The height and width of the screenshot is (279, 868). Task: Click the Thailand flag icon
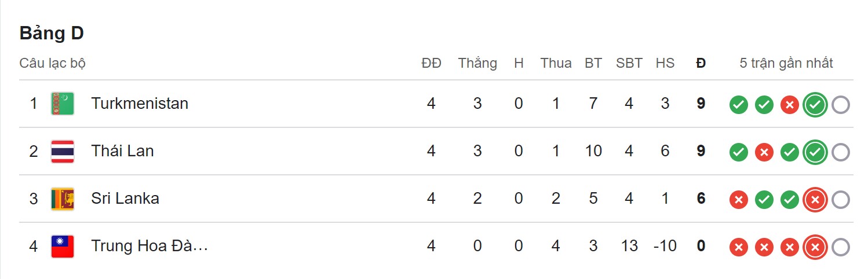tap(63, 152)
